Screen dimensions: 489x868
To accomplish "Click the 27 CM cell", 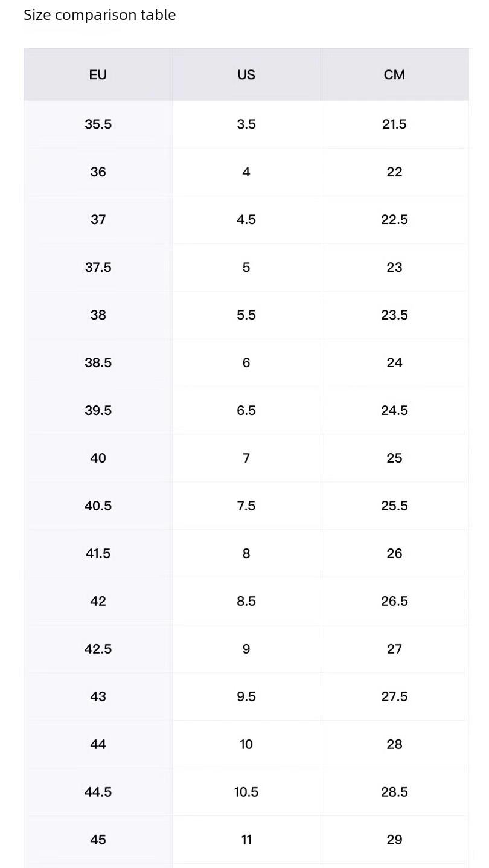I will coord(394,649).
